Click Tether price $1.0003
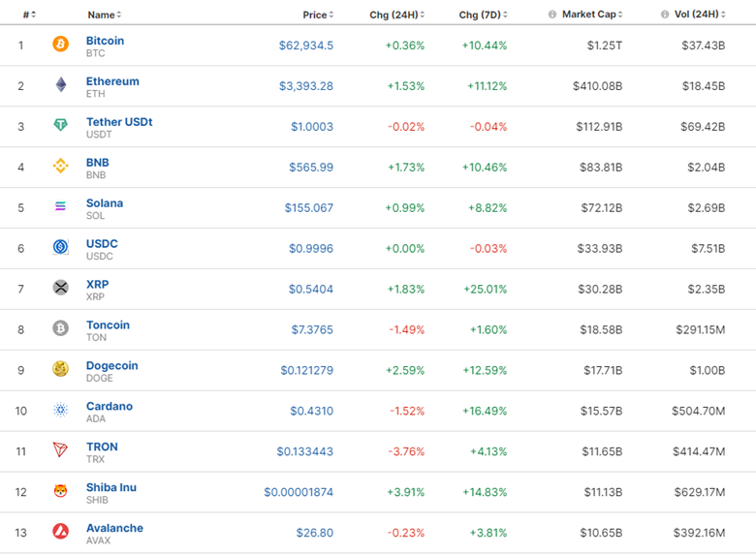 click(312, 127)
